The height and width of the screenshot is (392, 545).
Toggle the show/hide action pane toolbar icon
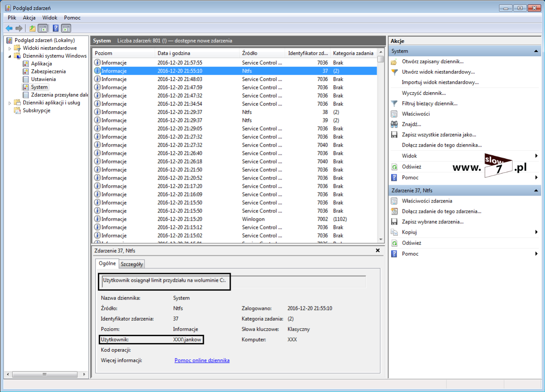pyautogui.click(x=66, y=29)
